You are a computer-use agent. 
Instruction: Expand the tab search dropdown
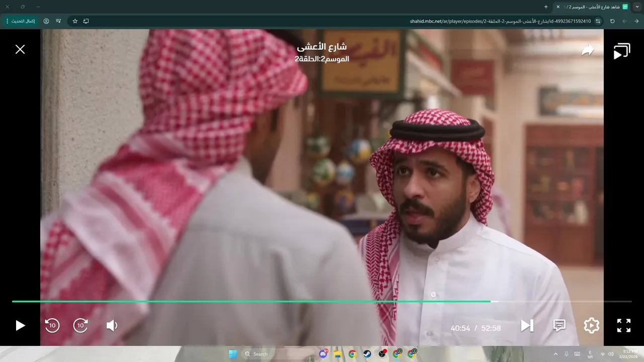coord(637,7)
